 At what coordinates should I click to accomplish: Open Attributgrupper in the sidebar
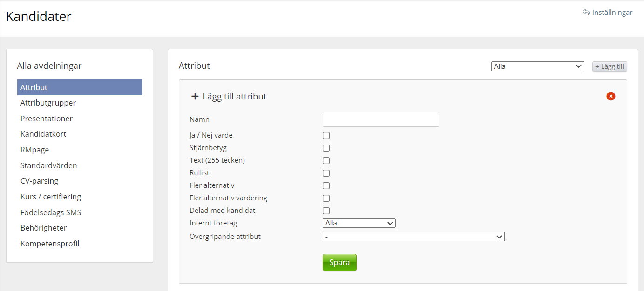click(48, 103)
